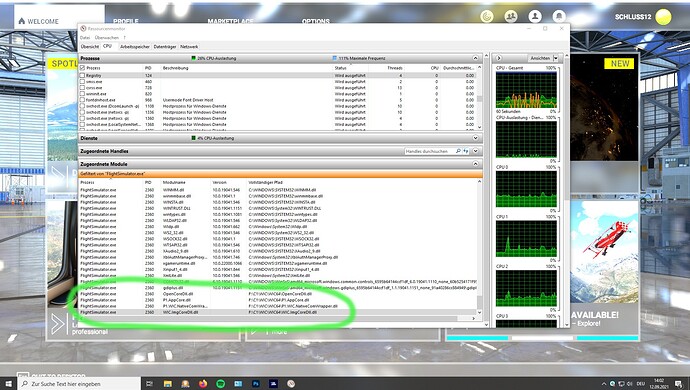The width and height of the screenshot is (690, 390).
Task: Click the Ressourcenmonitor title bar icon
Action: 83,29
